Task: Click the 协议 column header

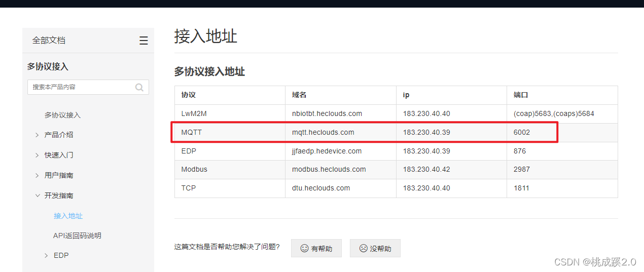Action: [x=230, y=95]
